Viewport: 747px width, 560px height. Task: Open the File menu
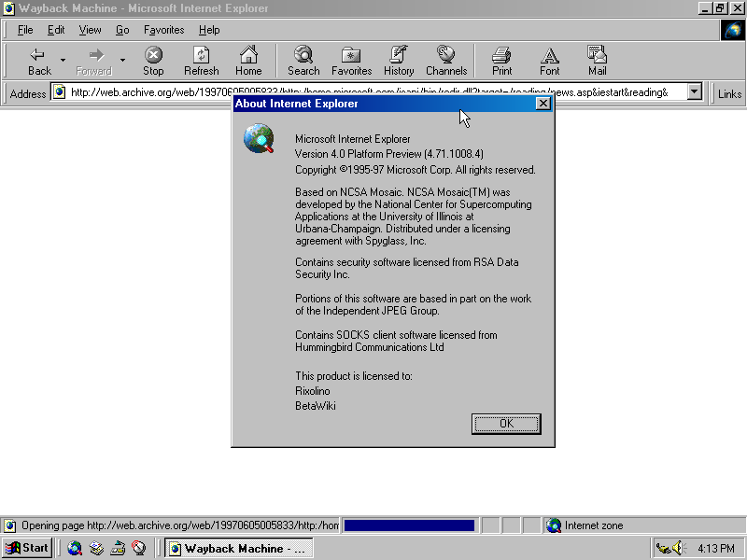tap(25, 30)
